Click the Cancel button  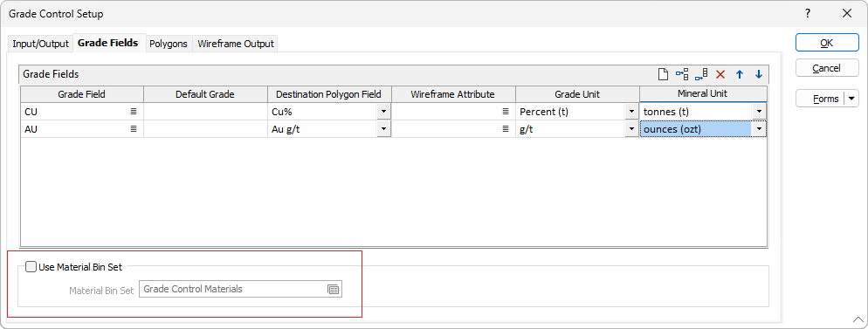[827, 68]
